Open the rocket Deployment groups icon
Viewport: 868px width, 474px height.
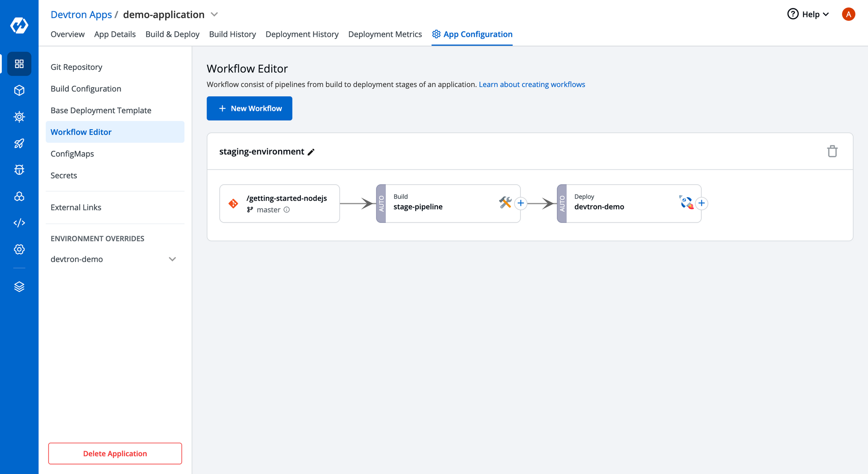19,143
